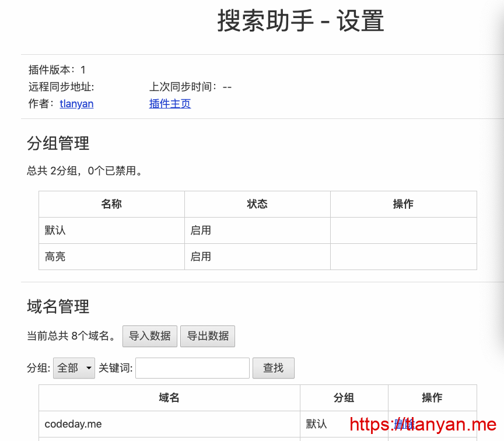Click 启用 status in 高亮 group row

coord(201,257)
